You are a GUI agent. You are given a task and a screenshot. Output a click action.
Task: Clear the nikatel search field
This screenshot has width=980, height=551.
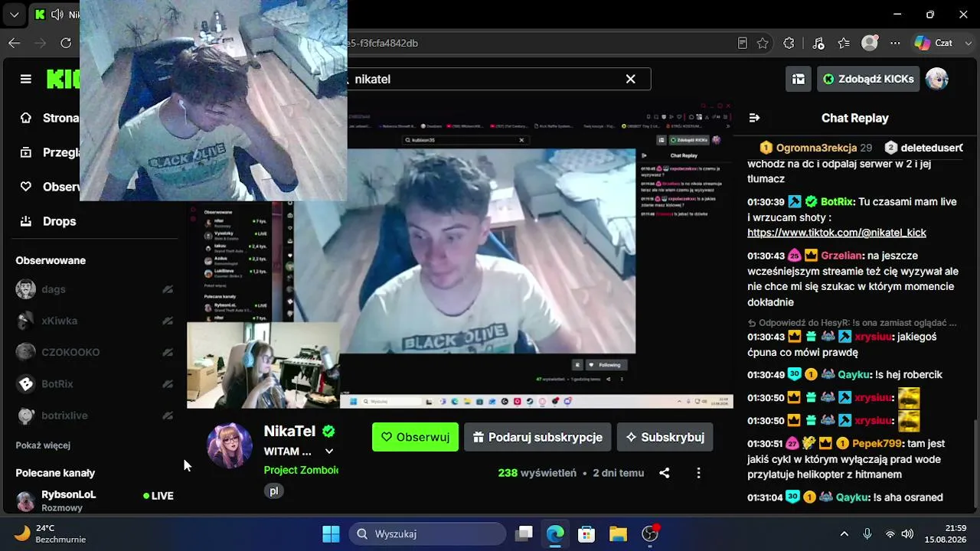pos(630,79)
